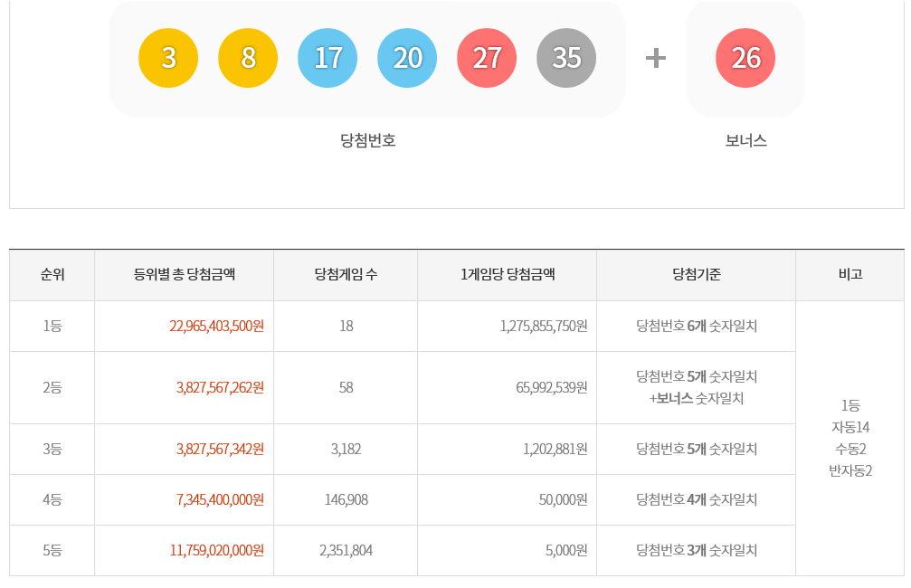The height and width of the screenshot is (588, 911).
Task: Click the bonus ball numbered 26
Action: pos(745,58)
